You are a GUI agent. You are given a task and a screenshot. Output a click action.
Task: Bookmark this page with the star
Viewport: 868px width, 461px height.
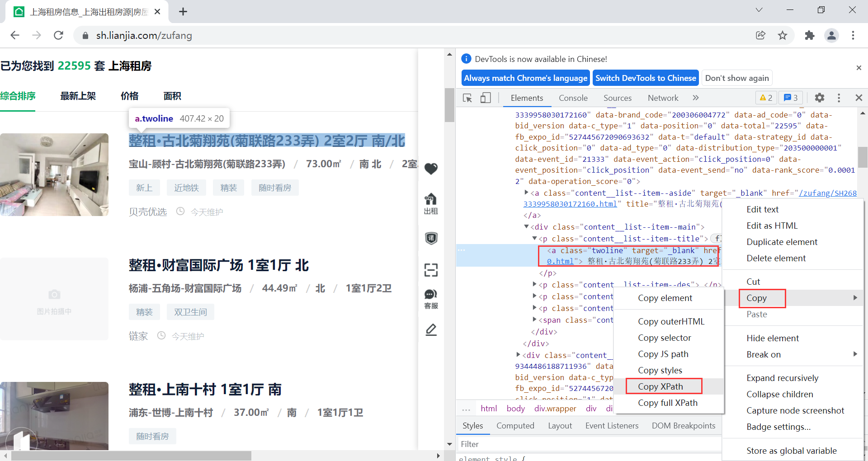tap(783, 35)
